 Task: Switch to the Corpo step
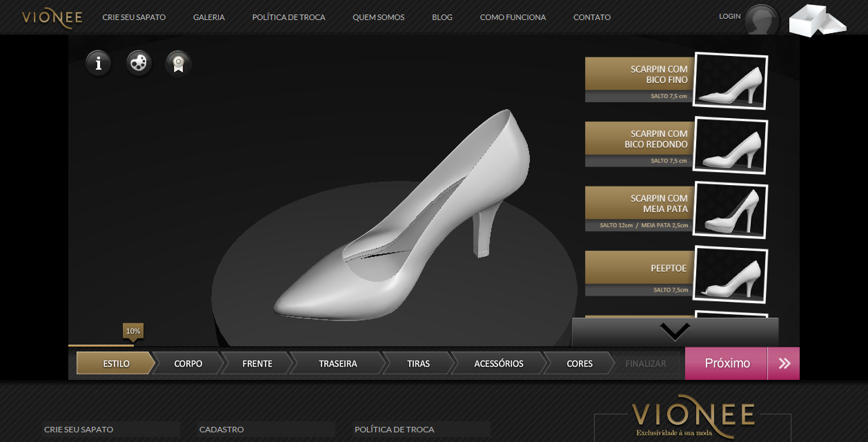[x=188, y=363]
